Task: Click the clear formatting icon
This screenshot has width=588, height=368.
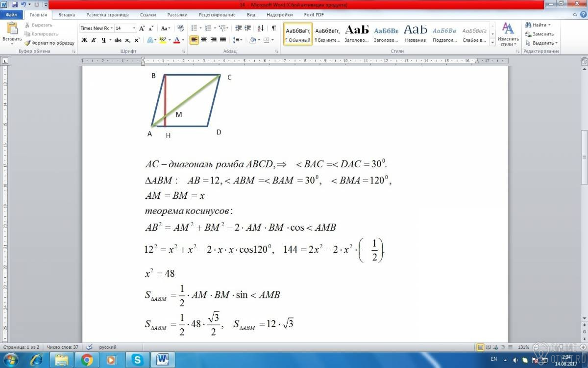Action: 180,28
